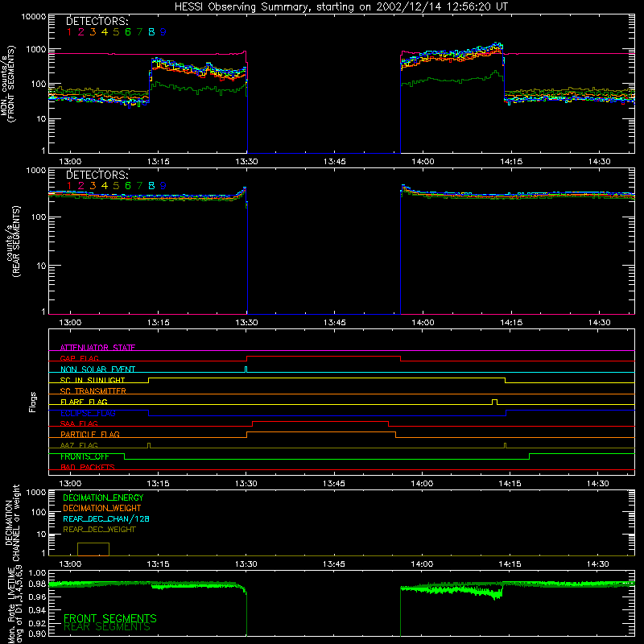The width and height of the screenshot is (644, 644).
Task: Click the REAR SEGMENTS livetime legend label
Action: (x=107, y=627)
